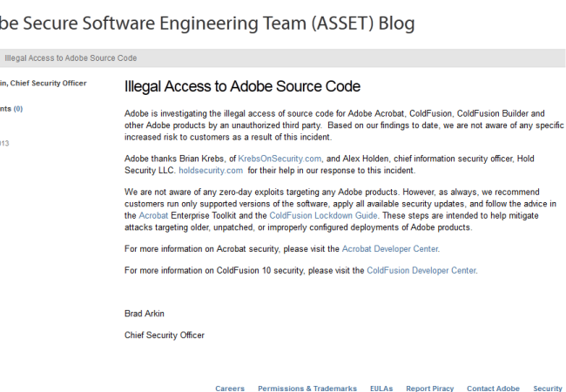
Task: Visit the holdsecurity.com link
Action: pos(211,171)
